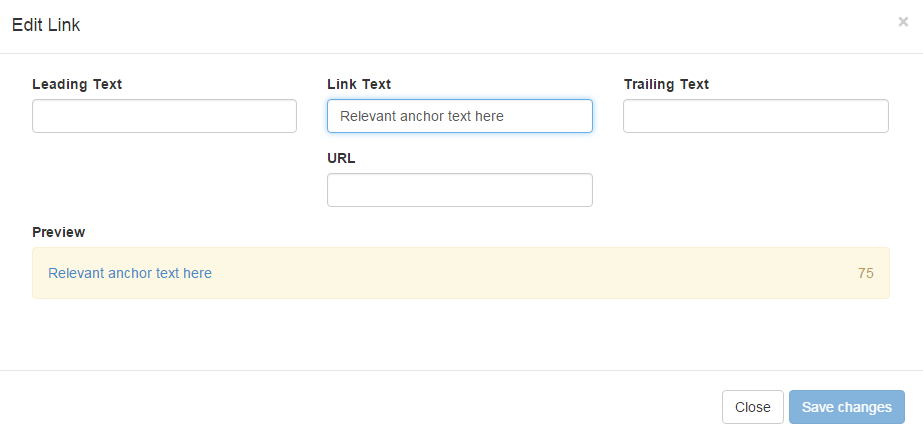Image resolution: width=923 pixels, height=443 pixels.
Task: Open the blue 'Relevant anchor text here' preview link
Action: [130, 273]
